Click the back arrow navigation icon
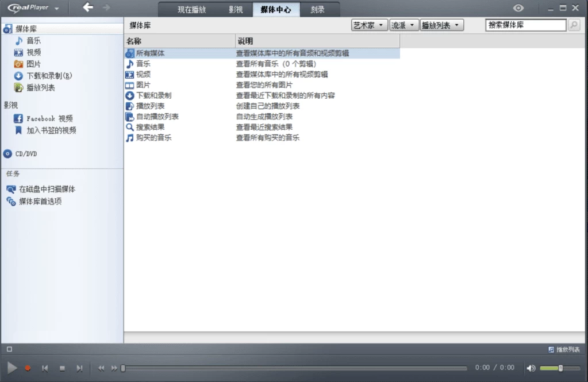Screen dimensions: 588x382 click(87, 7)
